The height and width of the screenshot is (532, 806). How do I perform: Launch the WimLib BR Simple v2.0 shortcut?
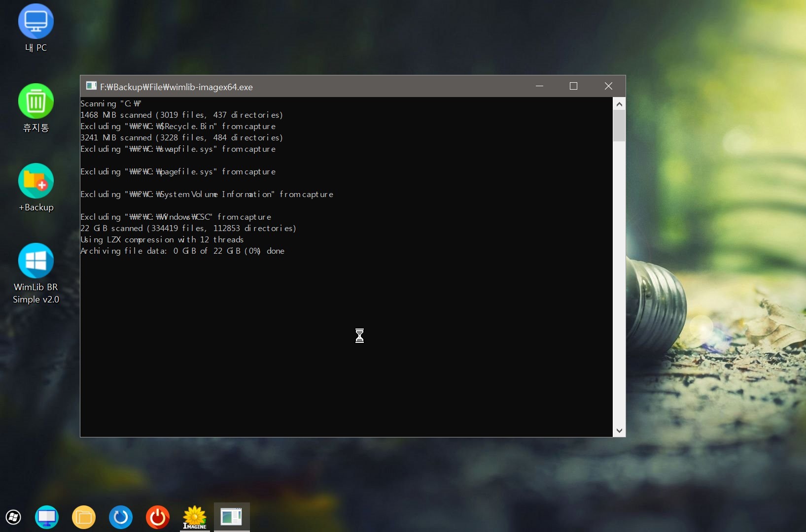(36, 274)
